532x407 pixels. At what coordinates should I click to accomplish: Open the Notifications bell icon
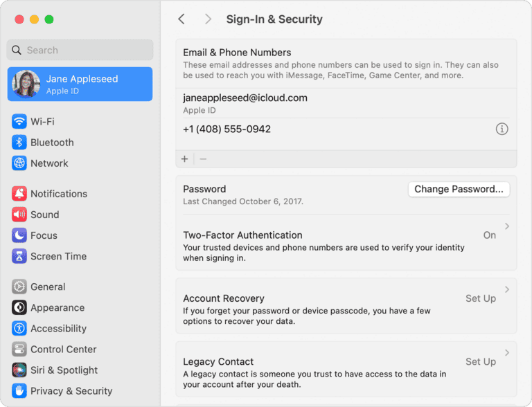click(x=19, y=194)
